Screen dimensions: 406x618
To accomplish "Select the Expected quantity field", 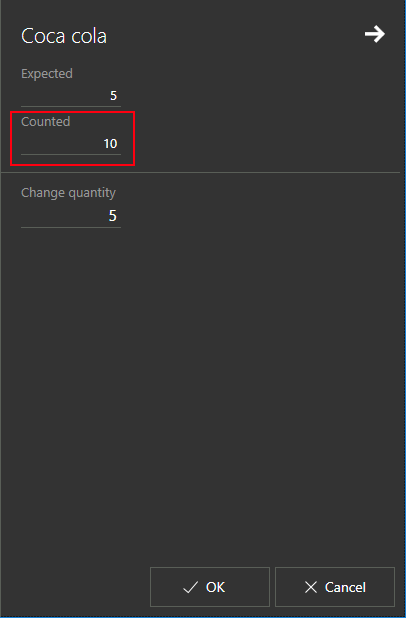I will coord(71,95).
